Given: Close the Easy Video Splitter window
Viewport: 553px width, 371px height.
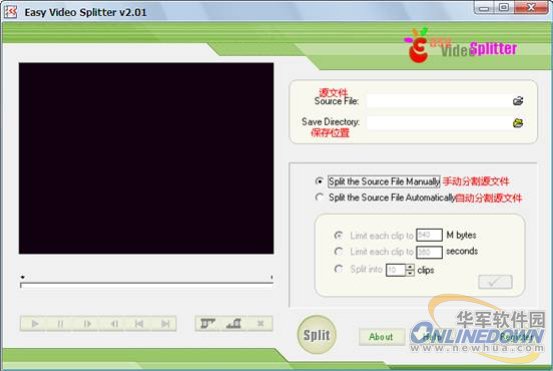Looking at the screenshot, I should point(531,8).
